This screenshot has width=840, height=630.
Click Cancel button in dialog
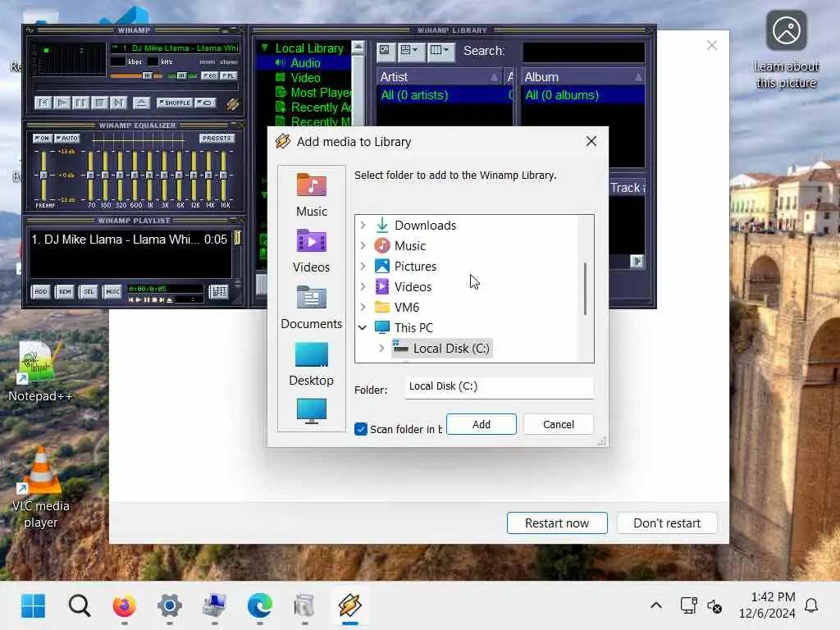point(558,424)
